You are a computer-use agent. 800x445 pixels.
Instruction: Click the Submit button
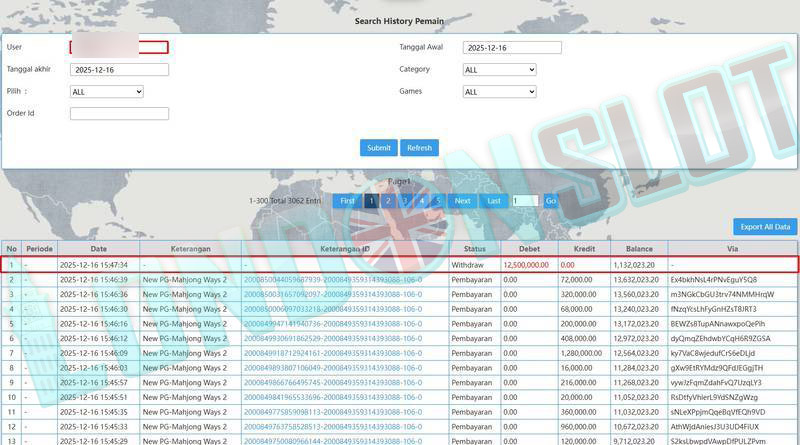pyautogui.click(x=379, y=147)
